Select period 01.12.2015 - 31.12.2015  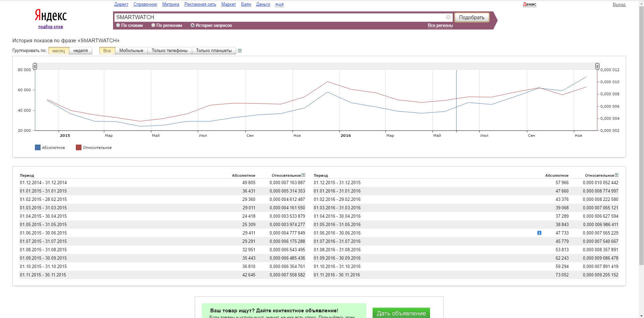point(337,183)
